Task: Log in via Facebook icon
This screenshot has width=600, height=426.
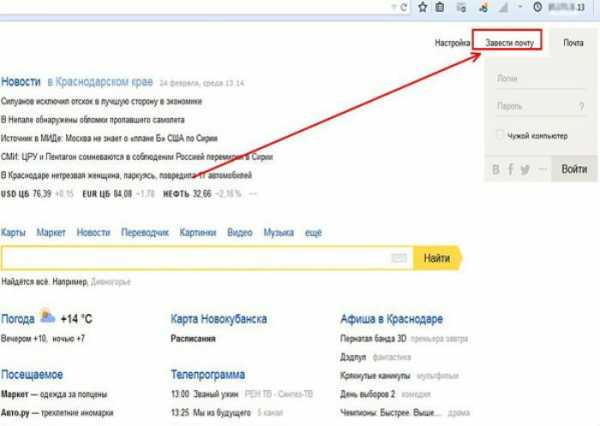Action: tap(510, 169)
